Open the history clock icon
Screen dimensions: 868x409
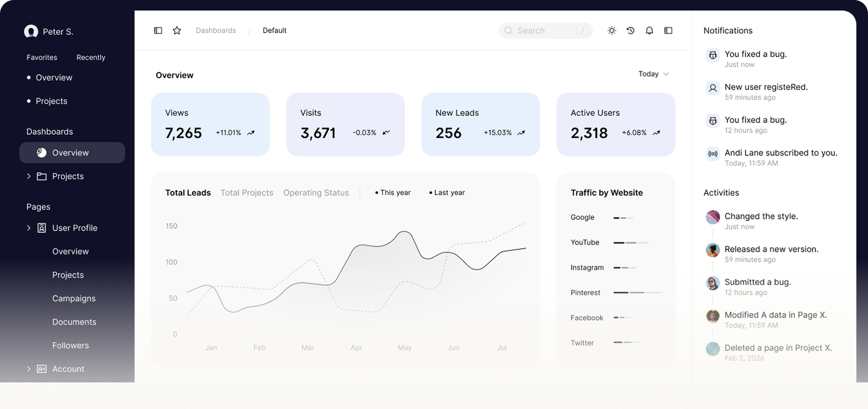(x=630, y=30)
